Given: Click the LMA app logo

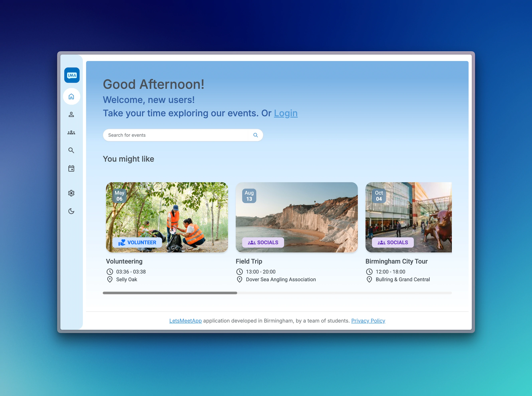Looking at the screenshot, I should [x=72, y=75].
